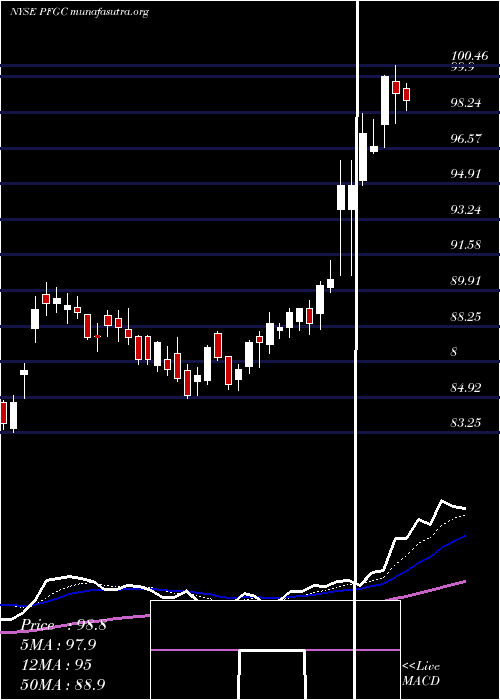
Task: Click the 5MA : 97.9 readout
Action: coord(58,645)
